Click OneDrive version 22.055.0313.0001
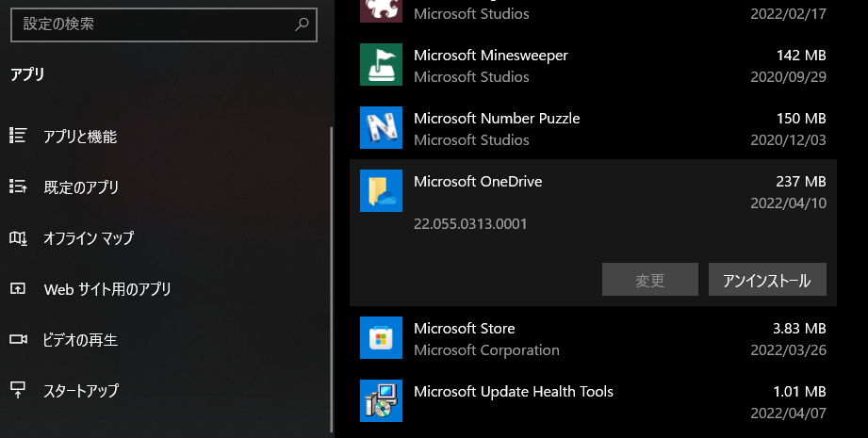Image resolution: width=868 pixels, height=438 pixels. click(470, 224)
